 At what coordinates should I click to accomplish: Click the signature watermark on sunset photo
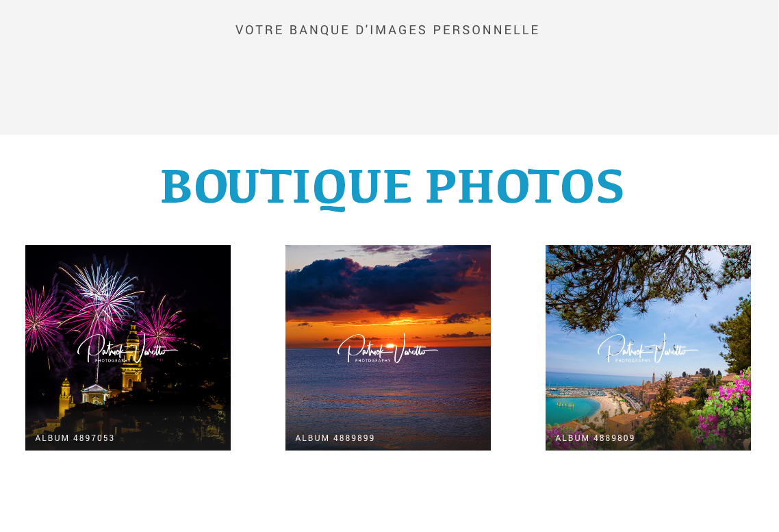point(388,349)
